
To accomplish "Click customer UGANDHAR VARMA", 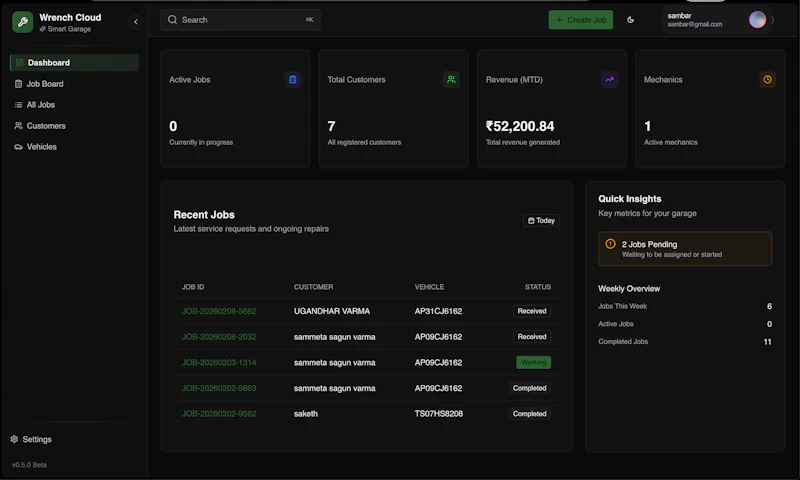I will (332, 311).
